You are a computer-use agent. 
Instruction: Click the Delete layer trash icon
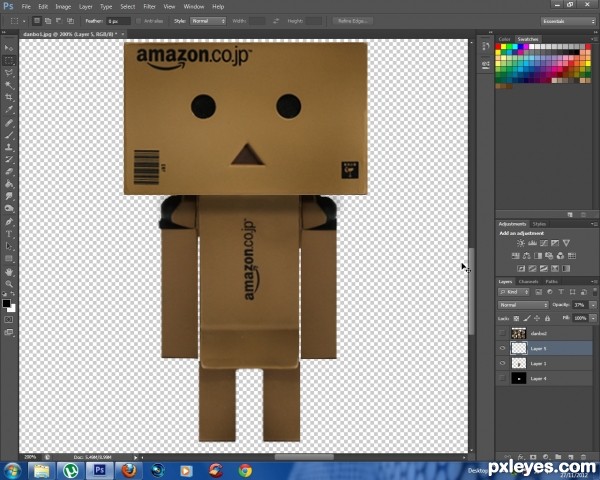583,457
